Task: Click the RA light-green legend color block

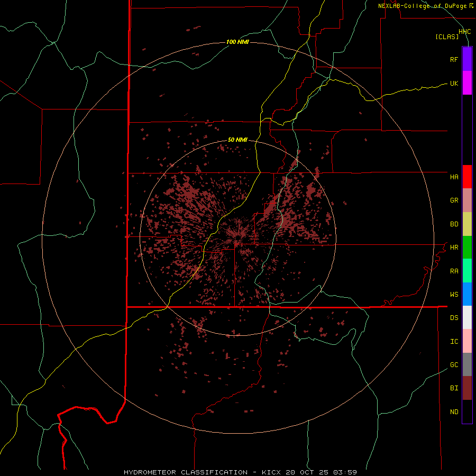Action: point(467,271)
